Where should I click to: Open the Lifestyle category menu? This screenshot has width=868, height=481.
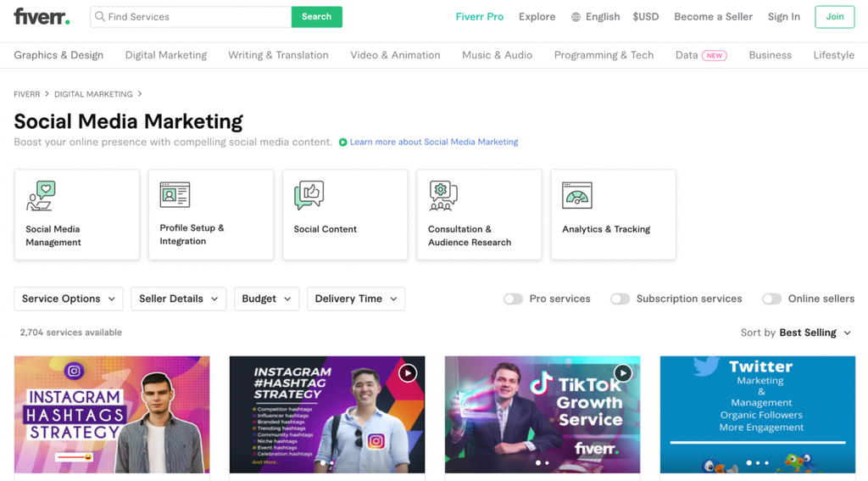[834, 55]
